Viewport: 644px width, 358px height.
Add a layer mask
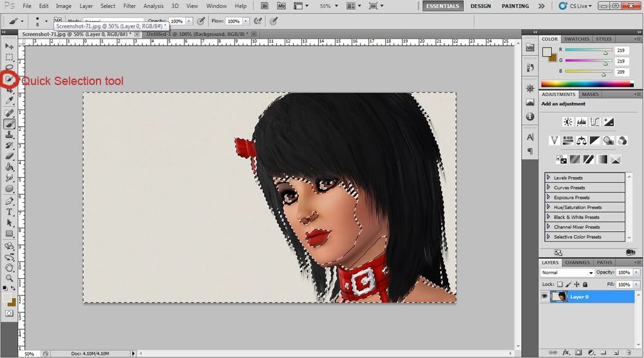click(578, 352)
